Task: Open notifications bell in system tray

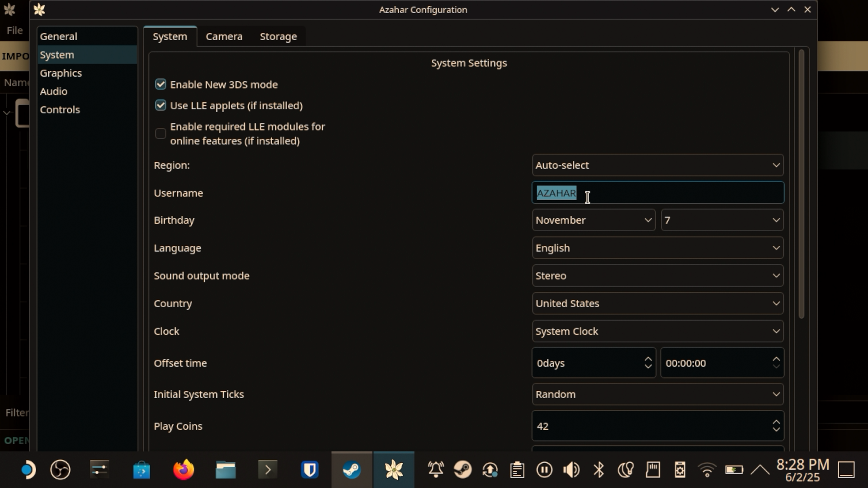Action: 436,470
